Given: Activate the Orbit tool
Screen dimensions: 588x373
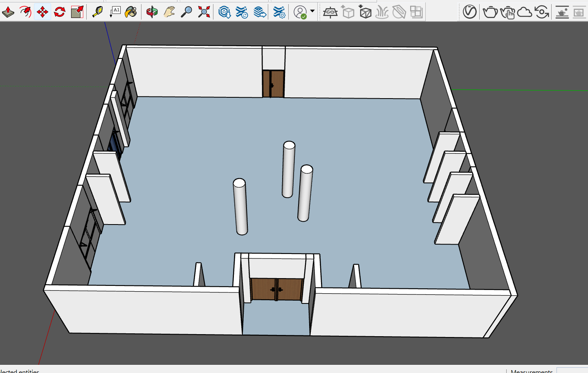Looking at the screenshot, I should pos(152,12).
